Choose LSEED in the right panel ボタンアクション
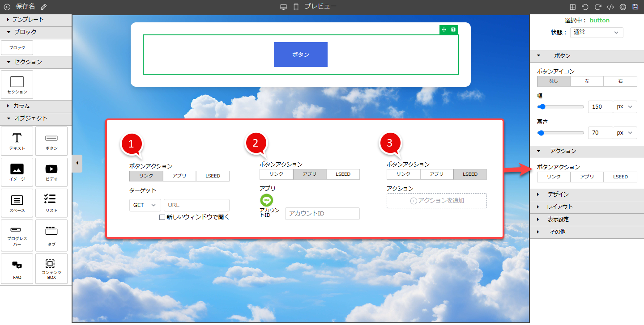 point(620,177)
